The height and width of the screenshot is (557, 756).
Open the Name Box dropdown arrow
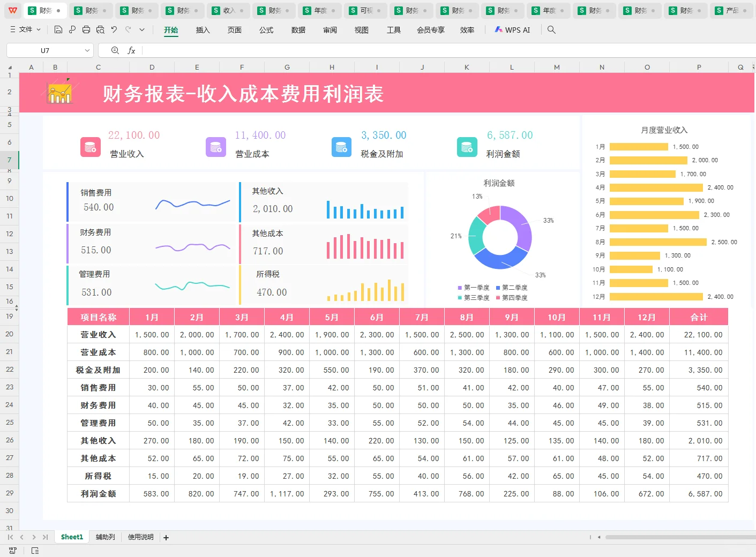(87, 50)
